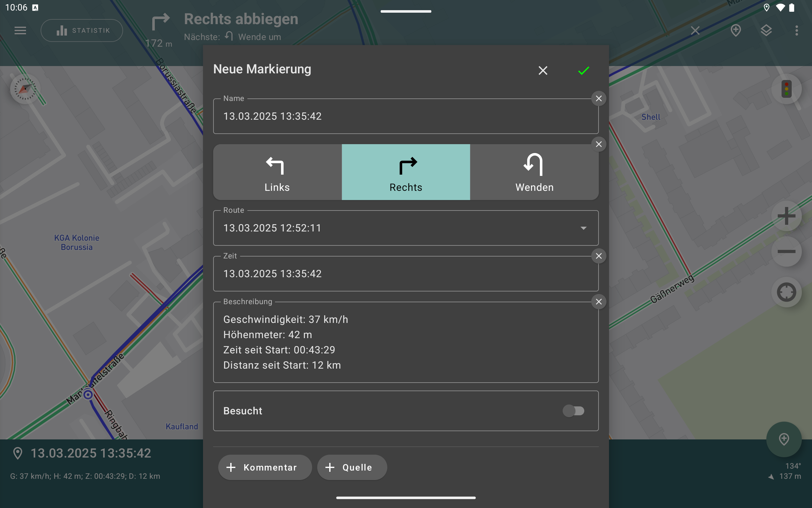Edit the Zeit input field
The image size is (812, 508).
(406, 274)
